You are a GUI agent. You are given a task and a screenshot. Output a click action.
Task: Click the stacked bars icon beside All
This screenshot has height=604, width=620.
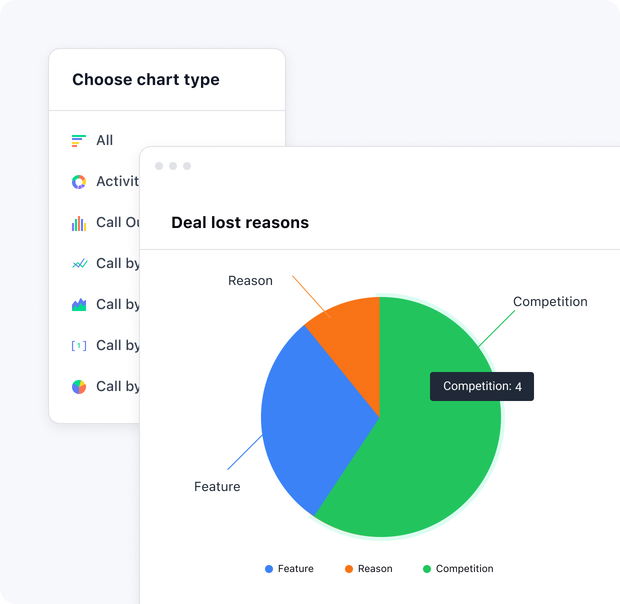(x=79, y=141)
